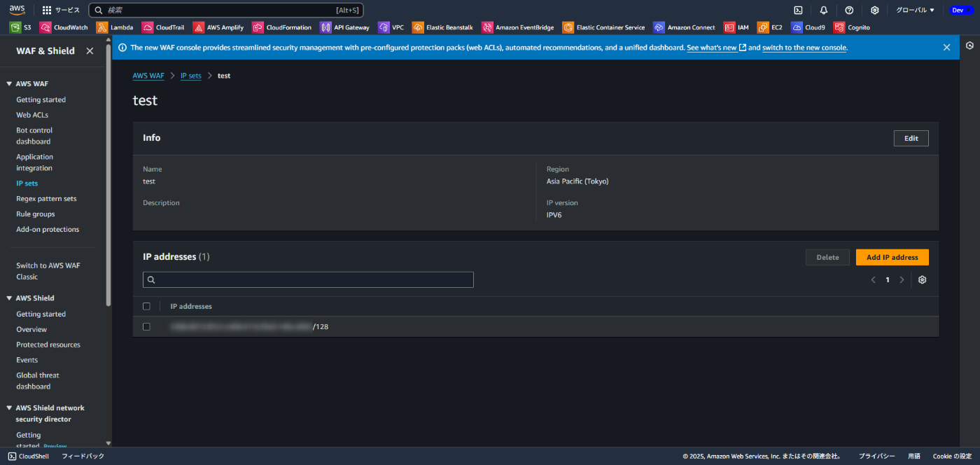The image size is (980, 465).
Task: Open the Lambda favorite shortcut
Action: click(x=115, y=27)
